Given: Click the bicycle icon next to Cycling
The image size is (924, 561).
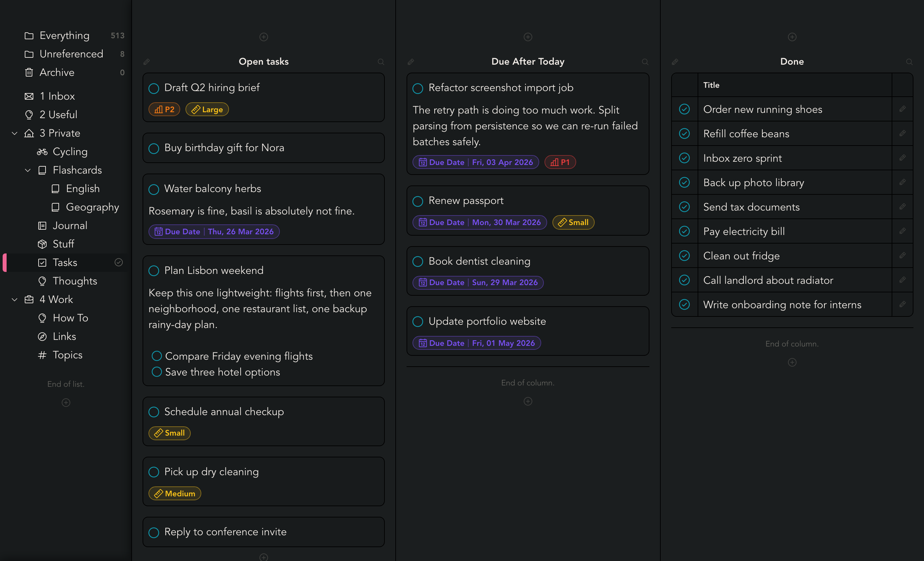Looking at the screenshot, I should [42, 151].
